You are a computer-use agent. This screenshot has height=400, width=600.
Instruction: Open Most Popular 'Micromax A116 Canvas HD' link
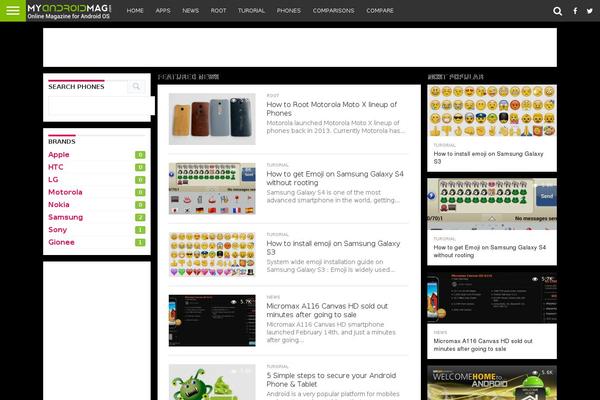coord(483,345)
